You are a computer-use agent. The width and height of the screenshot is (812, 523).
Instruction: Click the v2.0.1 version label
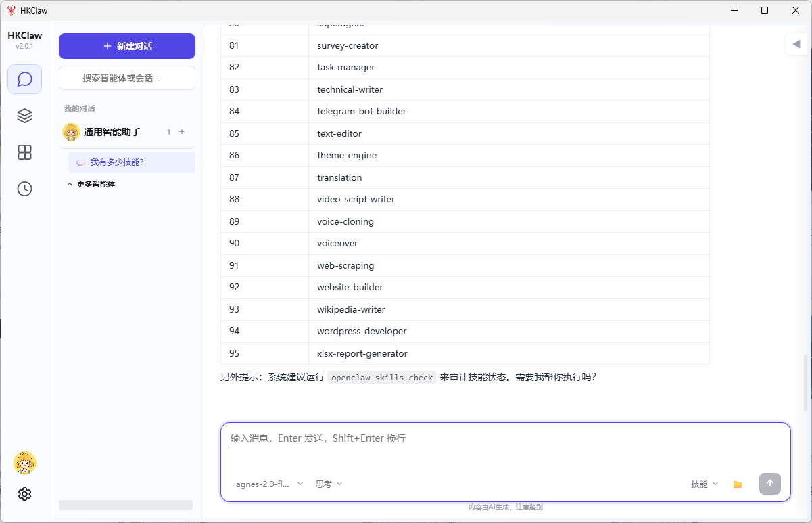coord(24,46)
